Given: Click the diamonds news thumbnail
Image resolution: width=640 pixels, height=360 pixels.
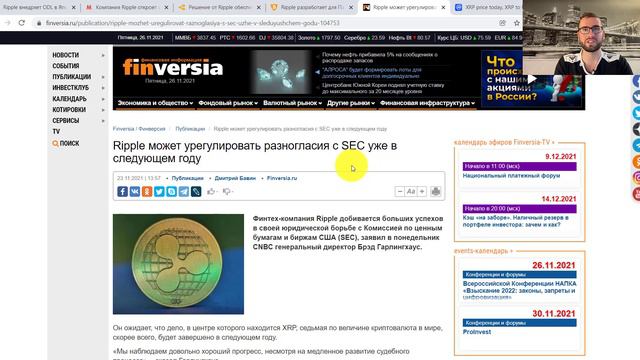Looking at the screenshot, I should [280, 72].
